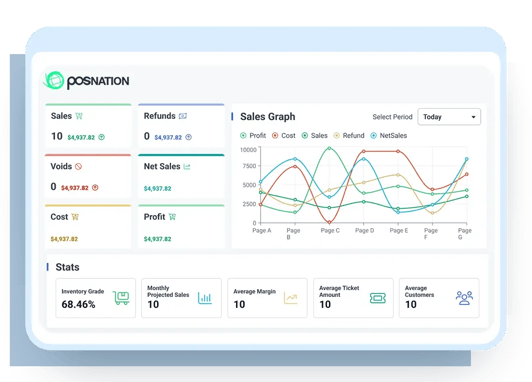Click the Monthly Projected Sales label
The image size is (532, 382).
168,291
